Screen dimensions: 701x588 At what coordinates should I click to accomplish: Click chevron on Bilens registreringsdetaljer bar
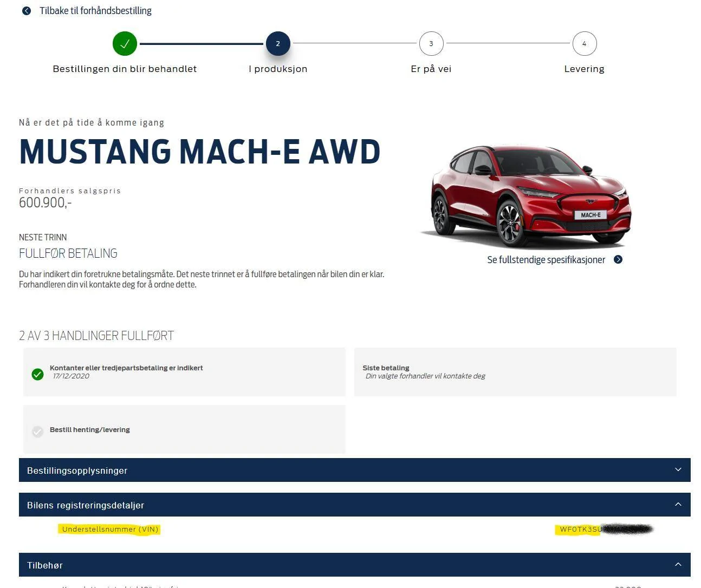pyautogui.click(x=678, y=504)
